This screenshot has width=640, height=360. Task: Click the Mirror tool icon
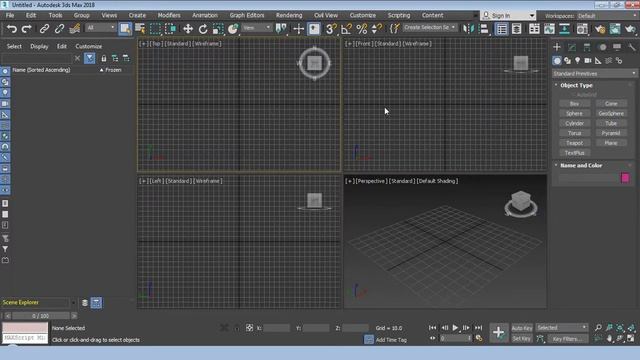469,29
